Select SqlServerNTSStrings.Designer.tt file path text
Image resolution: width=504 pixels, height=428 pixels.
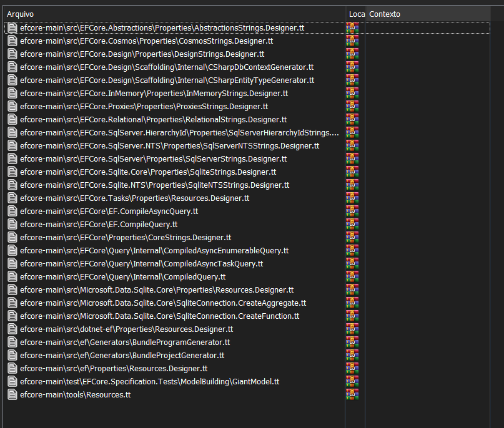pos(170,146)
